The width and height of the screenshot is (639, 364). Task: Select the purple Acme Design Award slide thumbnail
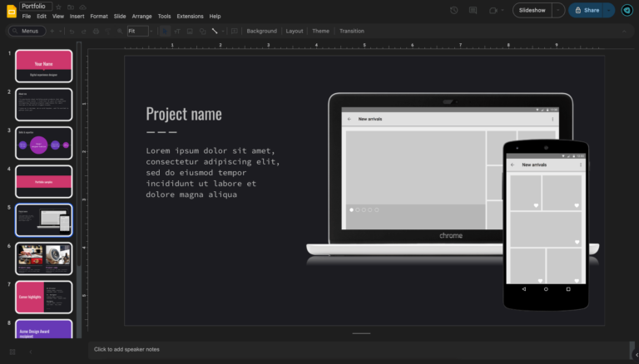pos(43,329)
